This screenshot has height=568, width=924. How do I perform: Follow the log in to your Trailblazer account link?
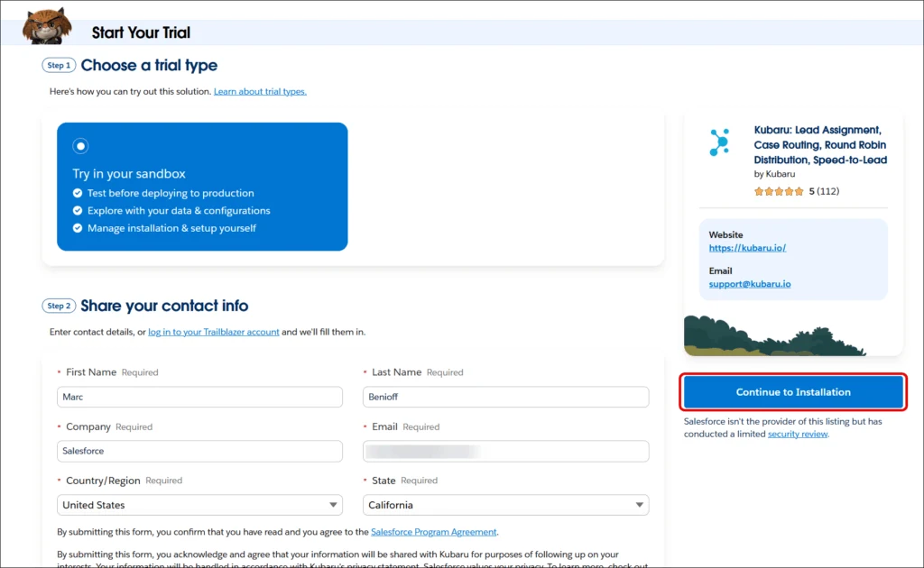213,332
